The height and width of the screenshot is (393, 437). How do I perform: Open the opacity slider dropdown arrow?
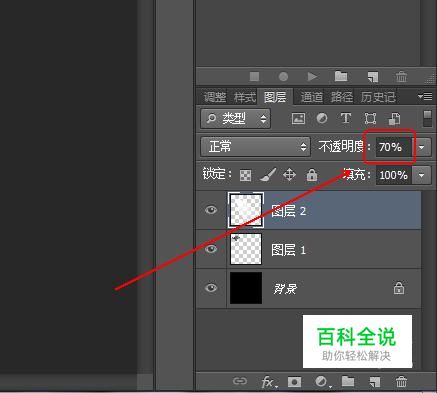tap(422, 147)
